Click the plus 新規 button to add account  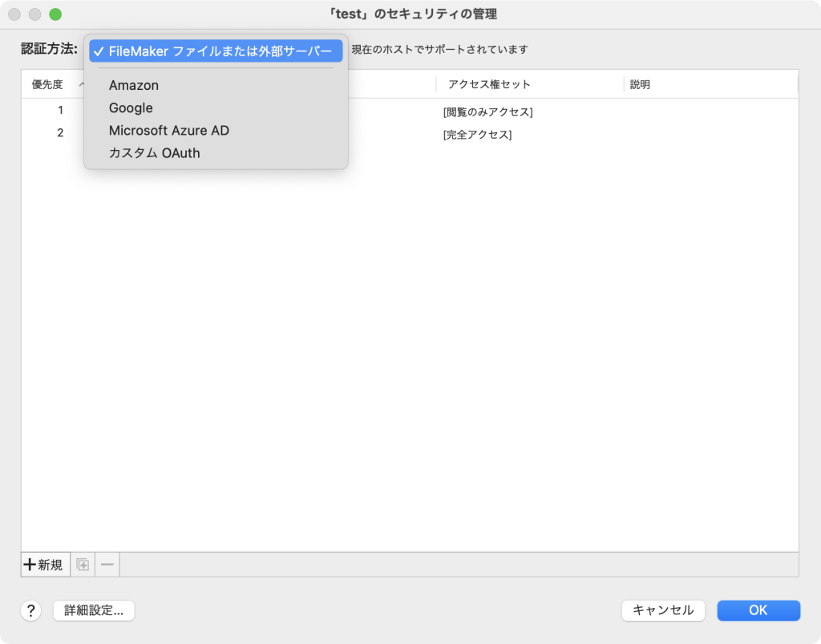pos(44,565)
